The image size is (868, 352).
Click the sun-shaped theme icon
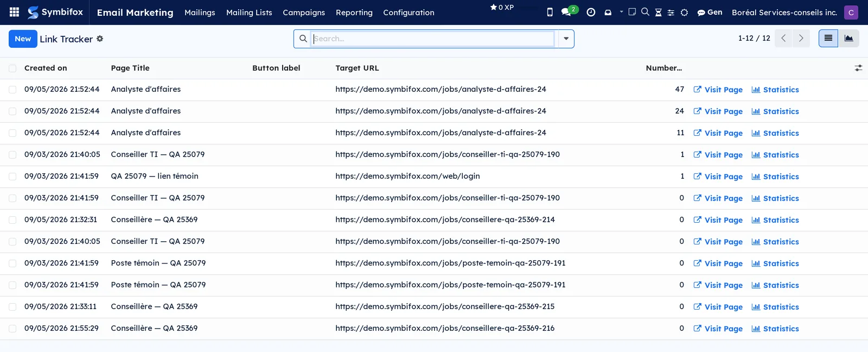[684, 12]
